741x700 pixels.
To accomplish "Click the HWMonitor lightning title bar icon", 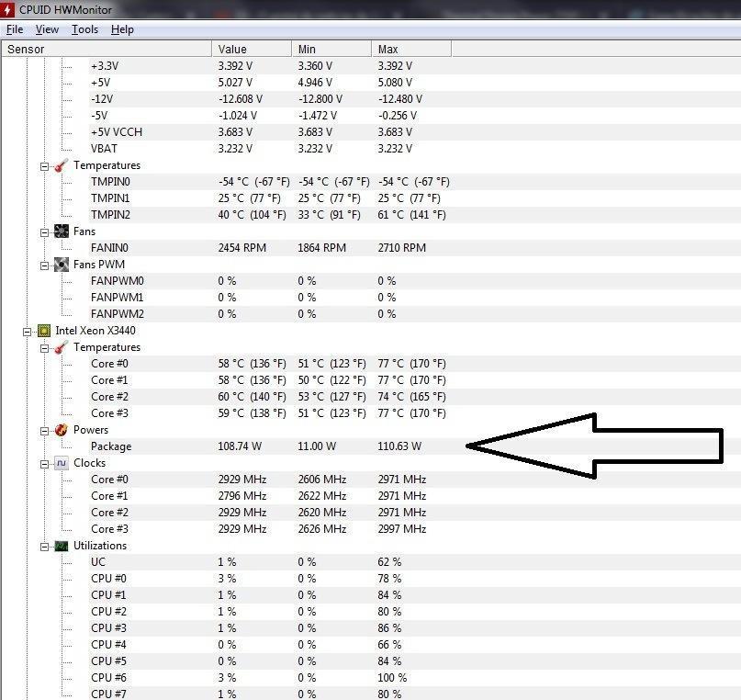I will pos(7,9).
